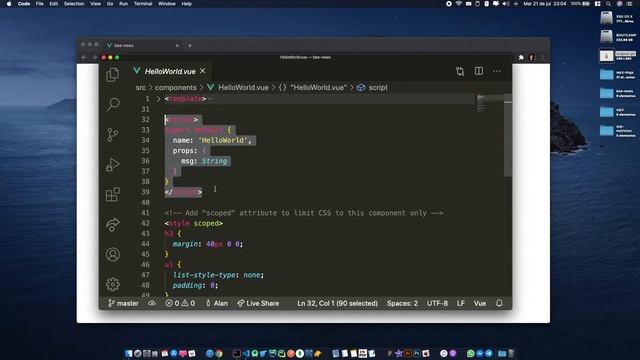640x360 pixels.
Task: Click the Alan user status item
Action: tap(217, 303)
